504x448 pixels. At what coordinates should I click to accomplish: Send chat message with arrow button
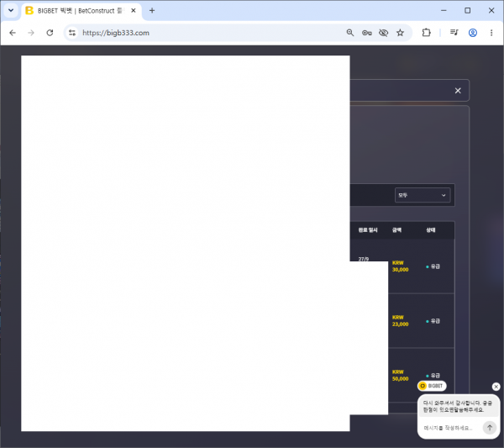tap(490, 428)
